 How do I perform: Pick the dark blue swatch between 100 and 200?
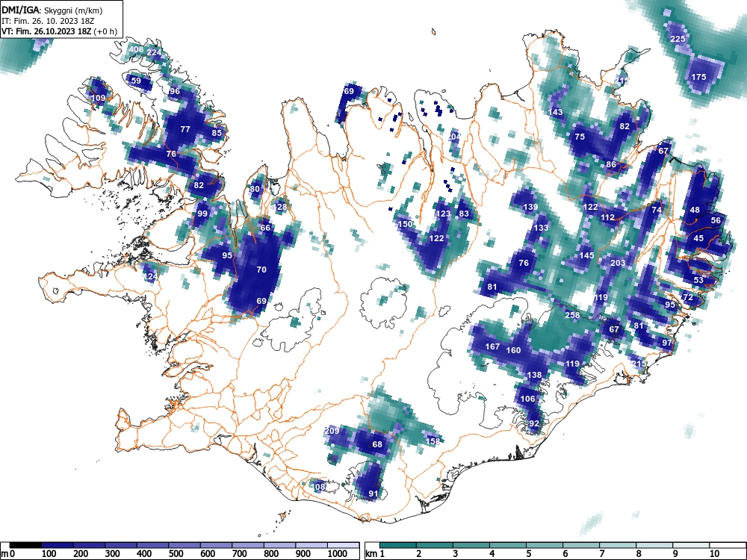[x=58, y=545]
